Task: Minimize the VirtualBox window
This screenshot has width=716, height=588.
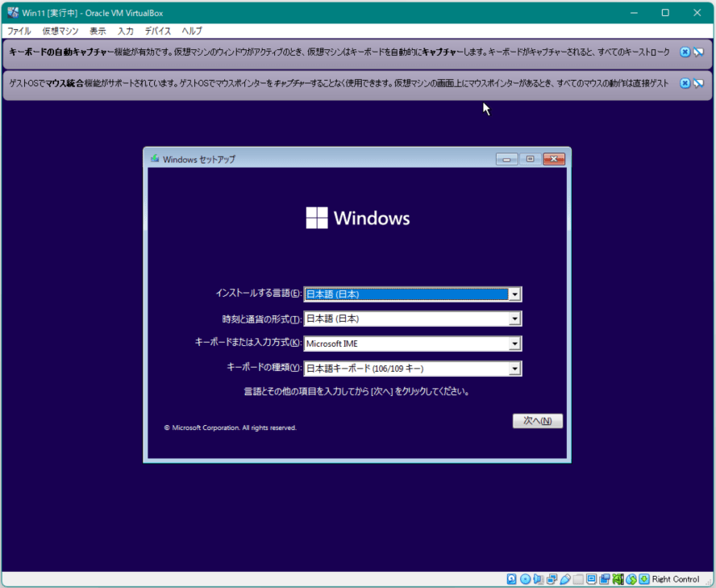Action: [x=634, y=13]
